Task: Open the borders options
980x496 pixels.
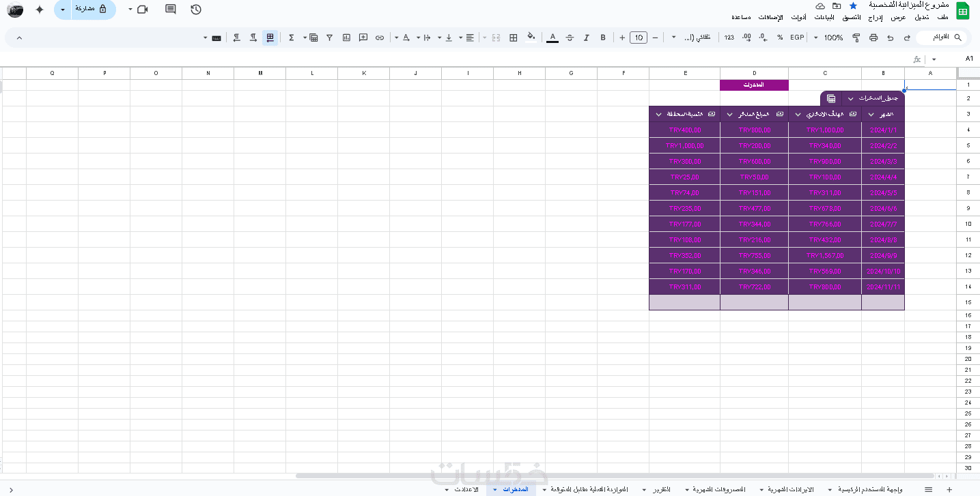Action: (x=513, y=38)
